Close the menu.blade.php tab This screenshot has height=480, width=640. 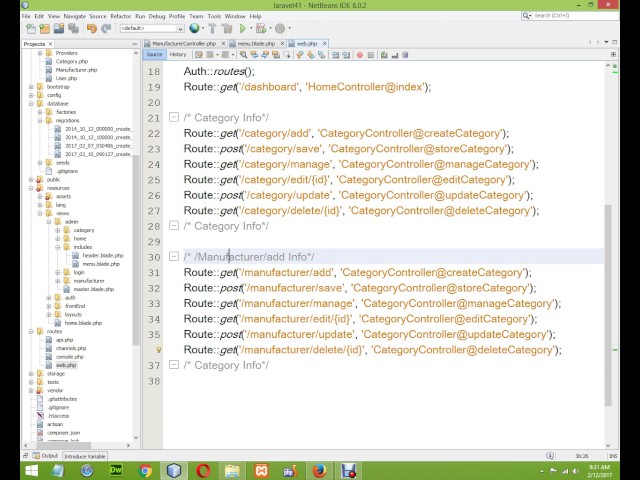[282, 43]
